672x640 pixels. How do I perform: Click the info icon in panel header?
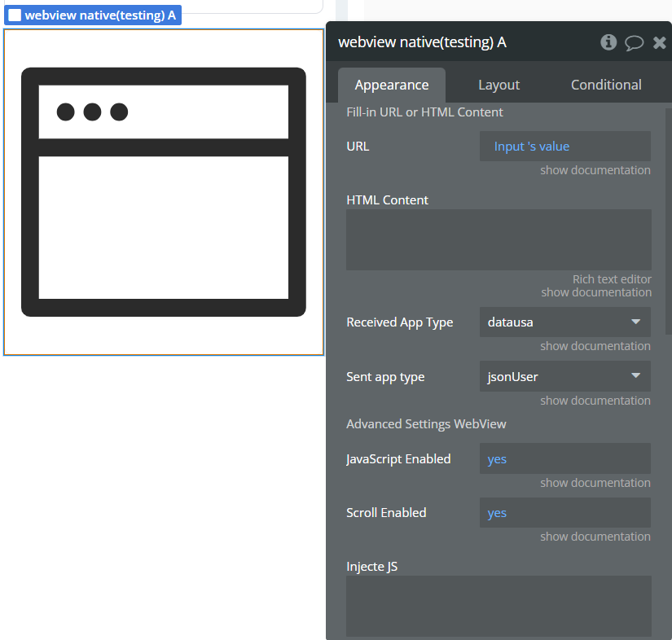(x=608, y=42)
